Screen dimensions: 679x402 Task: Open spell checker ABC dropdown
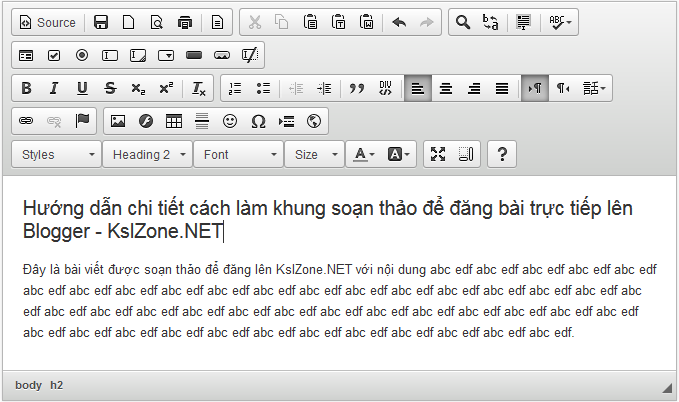pyautogui.click(x=560, y=22)
